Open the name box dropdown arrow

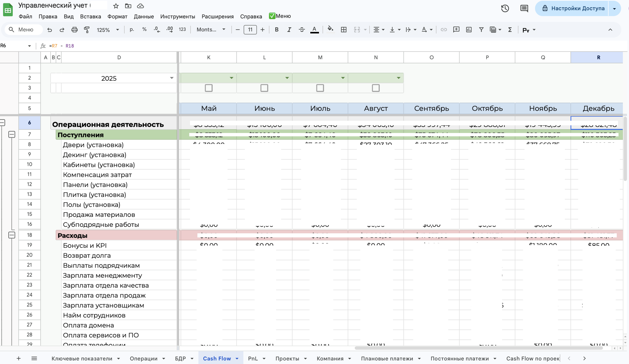point(29,46)
